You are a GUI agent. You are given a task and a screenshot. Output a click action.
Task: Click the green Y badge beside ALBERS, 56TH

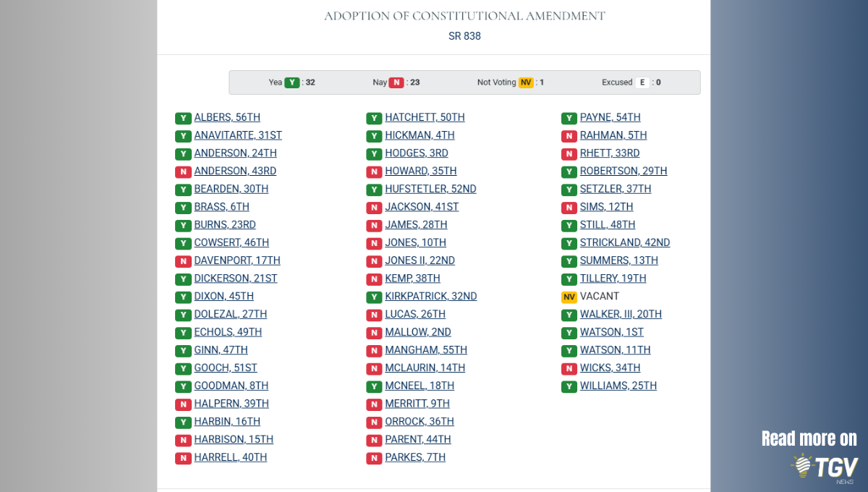pyautogui.click(x=183, y=118)
